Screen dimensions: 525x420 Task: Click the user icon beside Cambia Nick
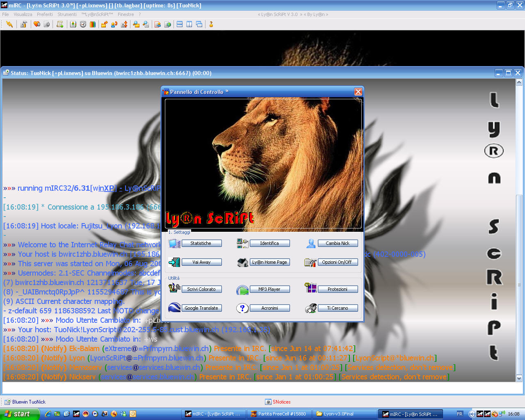click(x=311, y=243)
